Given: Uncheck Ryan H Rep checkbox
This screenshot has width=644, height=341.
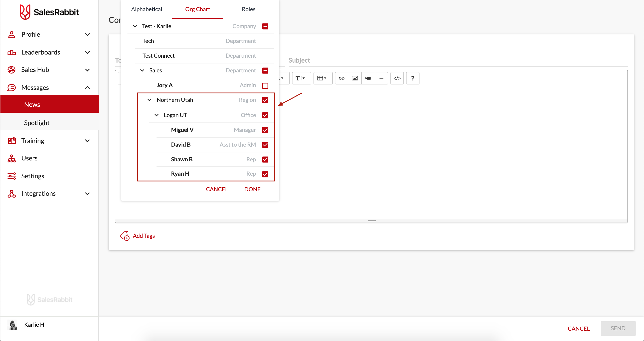Looking at the screenshot, I should (265, 174).
